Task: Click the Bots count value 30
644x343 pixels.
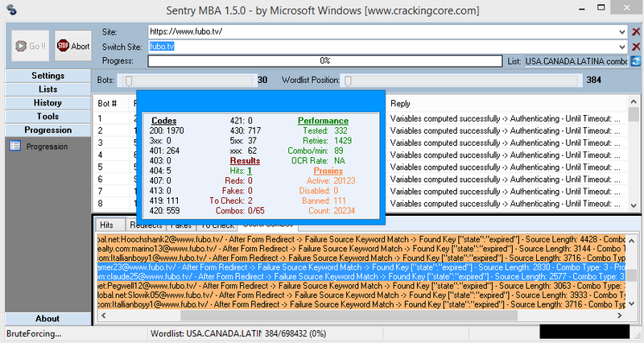Action: coord(262,80)
